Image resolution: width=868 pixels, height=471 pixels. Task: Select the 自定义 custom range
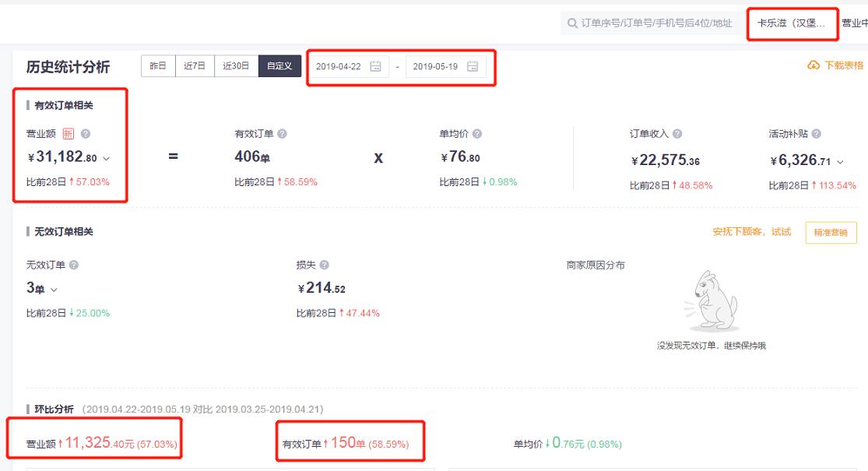(x=279, y=66)
